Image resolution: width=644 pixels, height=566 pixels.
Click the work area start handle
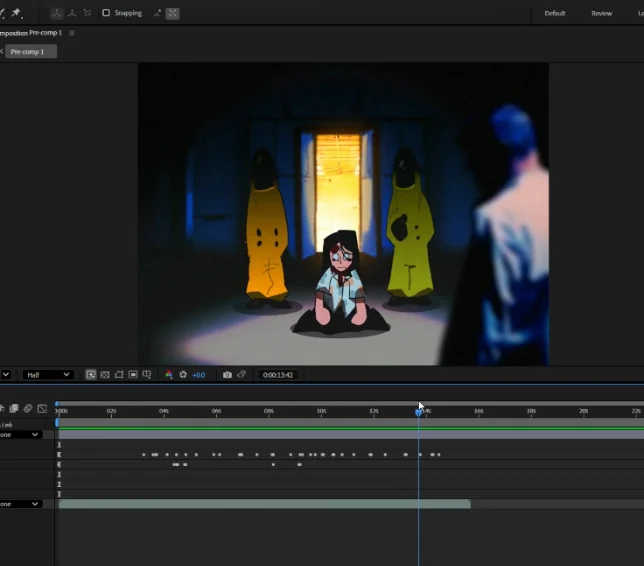pos(57,422)
